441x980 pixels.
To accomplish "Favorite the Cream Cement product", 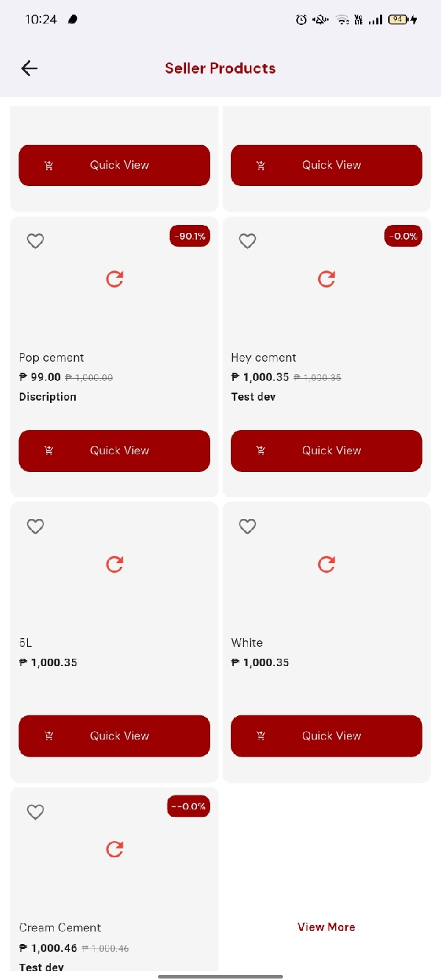I will (35, 812).
